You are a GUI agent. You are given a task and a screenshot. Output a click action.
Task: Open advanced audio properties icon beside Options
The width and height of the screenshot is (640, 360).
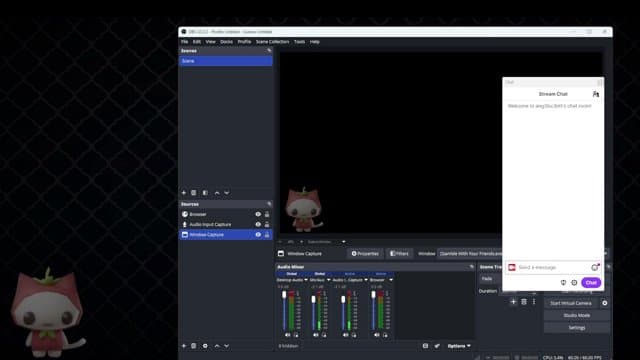tap(437, 346)
